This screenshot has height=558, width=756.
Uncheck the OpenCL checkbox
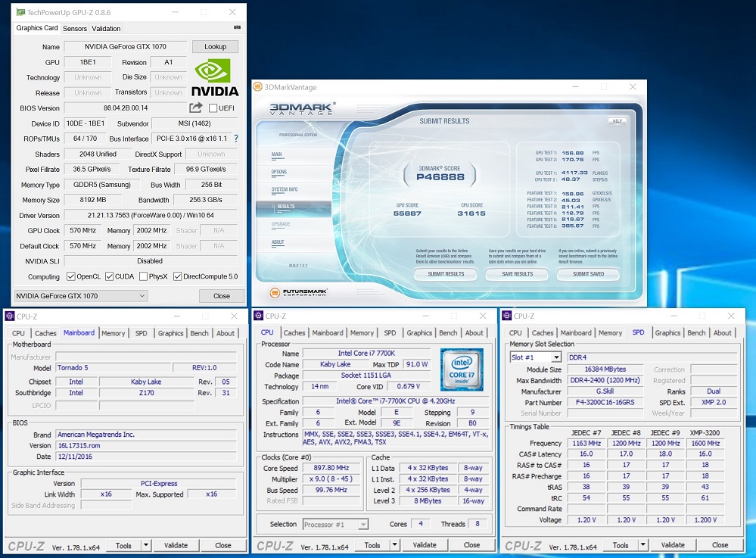pyautogui.click(x=71, y=276)
